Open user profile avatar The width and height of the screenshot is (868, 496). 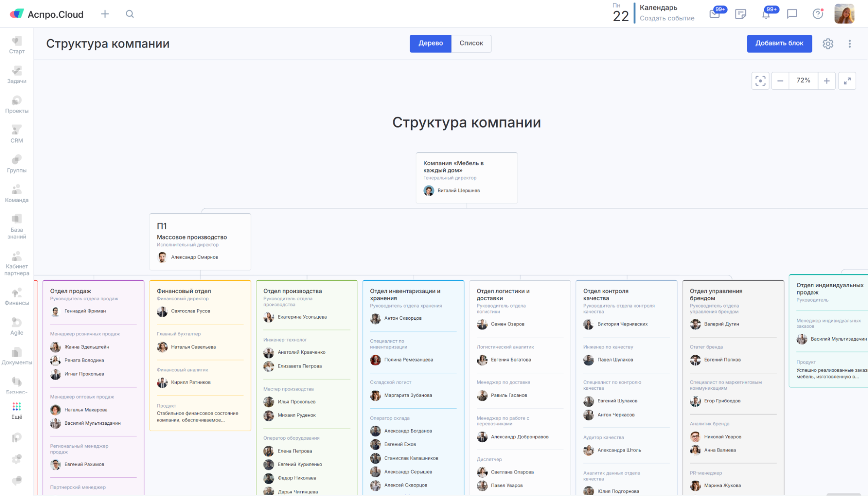pos(844,14)
